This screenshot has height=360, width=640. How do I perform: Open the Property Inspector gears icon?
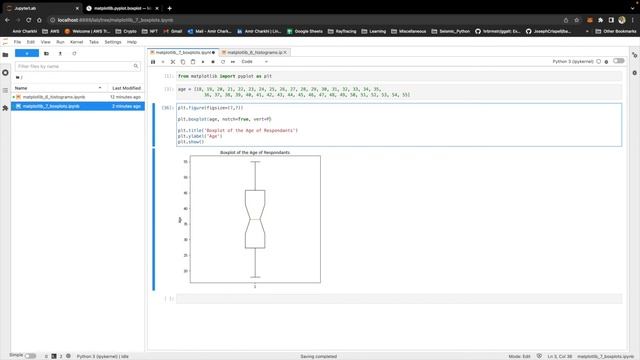(635, 55)
